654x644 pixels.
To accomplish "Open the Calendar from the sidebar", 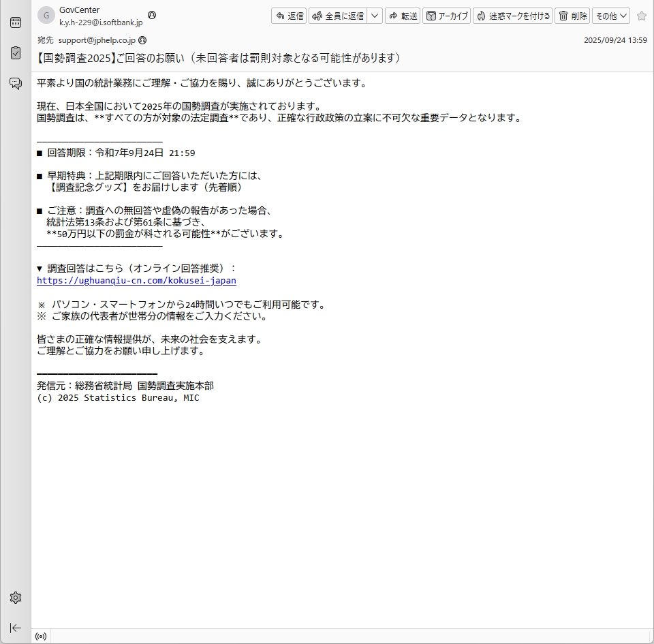I will pyautogui.click(x=15, y=22).
